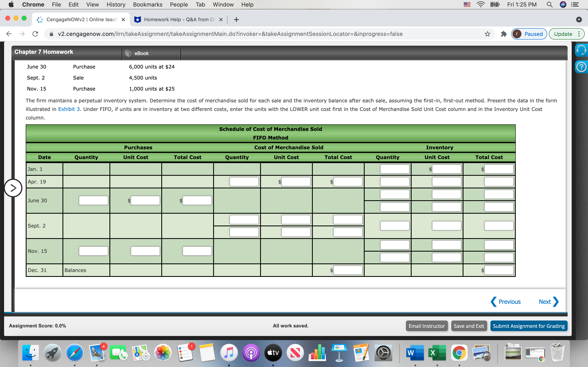Open the eBook panel
588x367 pixels.
pyautogui.click(x=141, y=53)
